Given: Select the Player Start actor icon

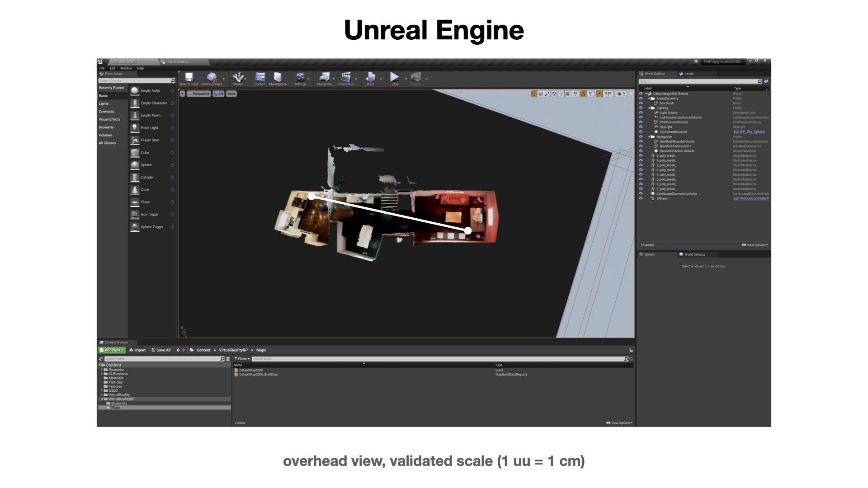Looking at the screenshot, I should coord(135,140).
